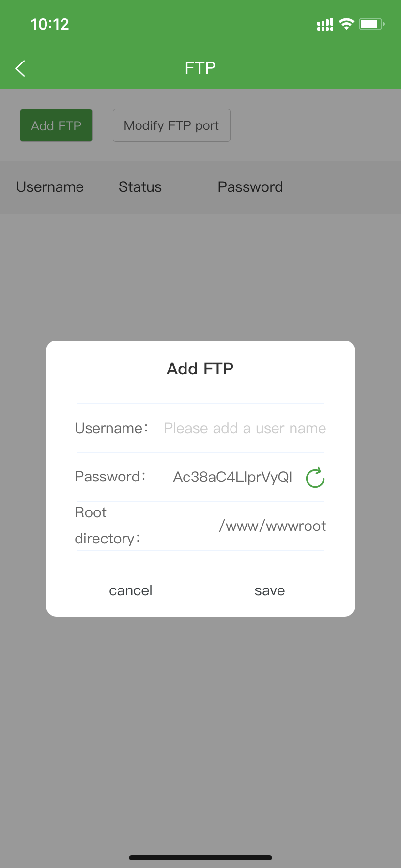This screenshot has width=401, height=868.
Task: Select the Username column header
Action: tap(50, 187)
